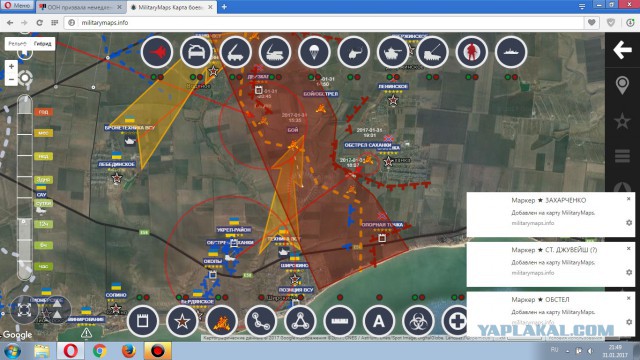Choose the star marker tool in bottom toolbar
The height and width of the screenshot is (360, 640).
click(182, 321)
